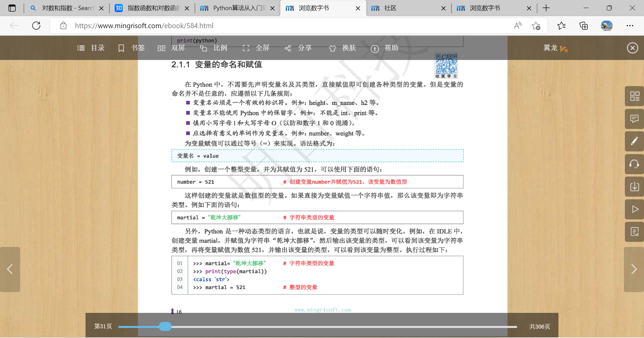Click the download icon in sidebar
The width and height of the screenshot is (644, 338).
tap(634, 187)
